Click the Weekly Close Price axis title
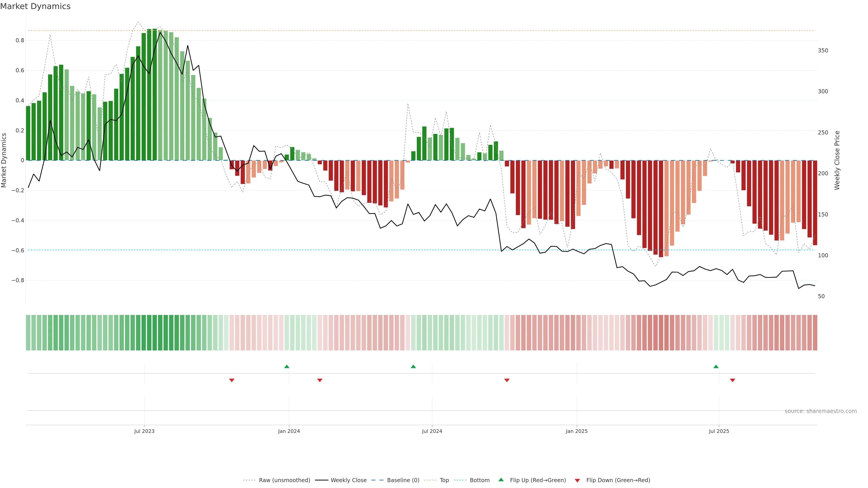This screenshot has width=868, height=488. tap(837, 160)
